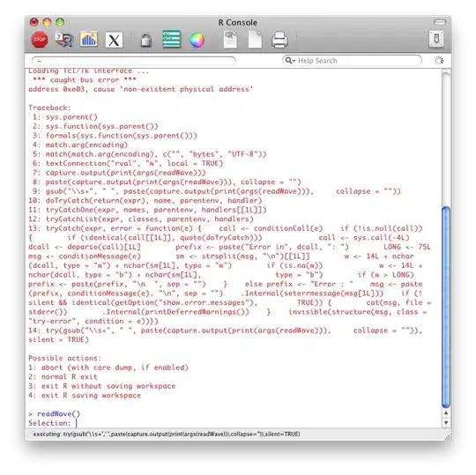Click the scrollbar down arrow
This screenshot has height=475, width=476.
(446, 422)
